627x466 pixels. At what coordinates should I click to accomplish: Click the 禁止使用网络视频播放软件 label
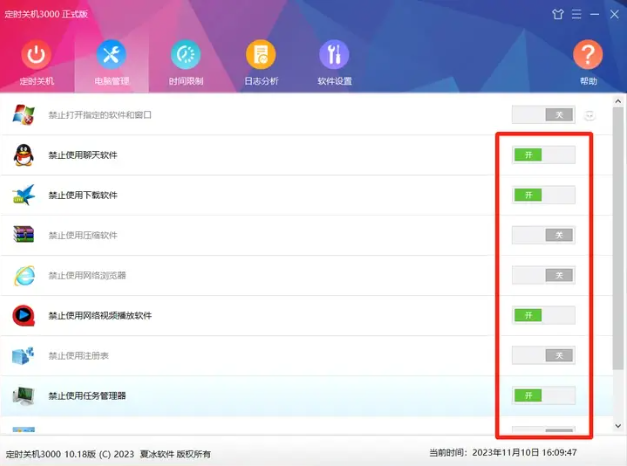(x=100, y=316)
